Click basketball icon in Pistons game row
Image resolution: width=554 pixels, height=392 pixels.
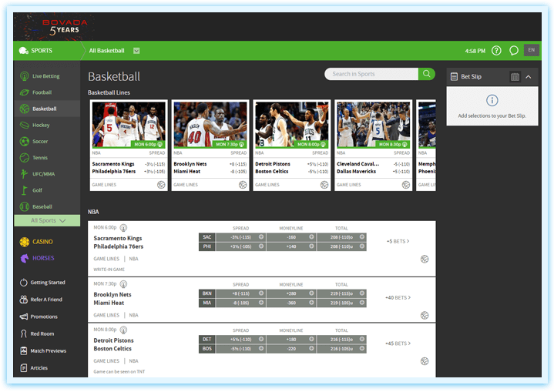[425, 361]
